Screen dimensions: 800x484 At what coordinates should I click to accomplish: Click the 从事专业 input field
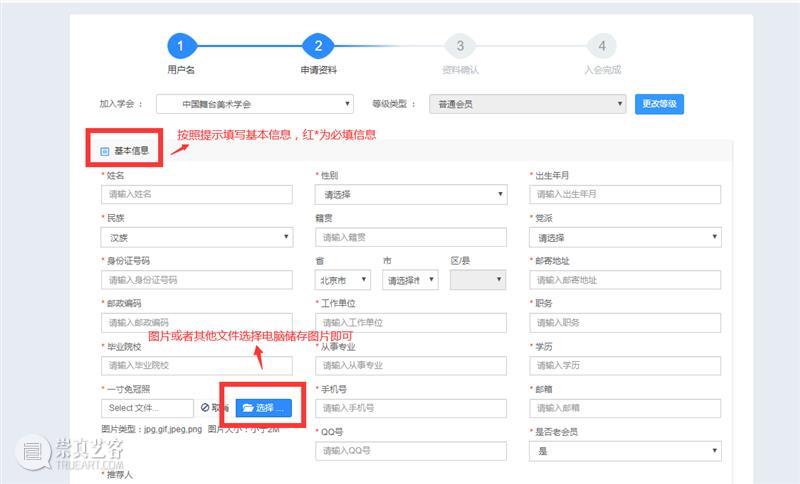pyautogui.click(x=411, y=366)
